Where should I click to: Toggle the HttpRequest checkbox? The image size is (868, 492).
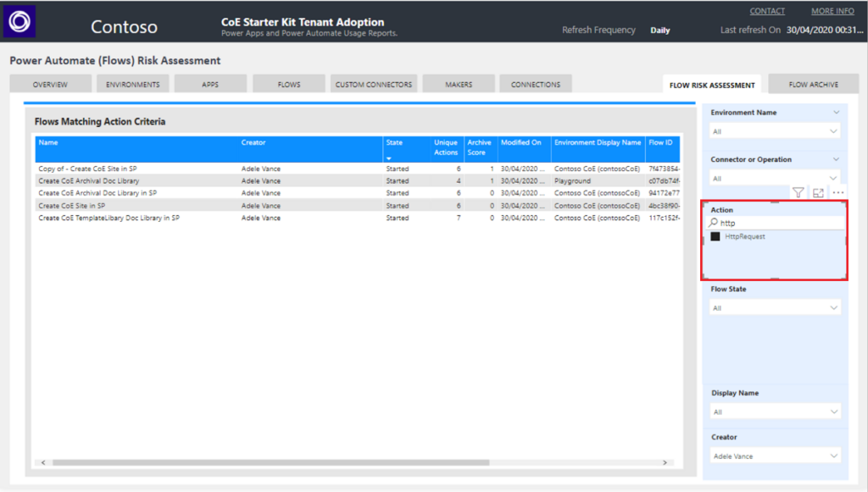point(715,237)
